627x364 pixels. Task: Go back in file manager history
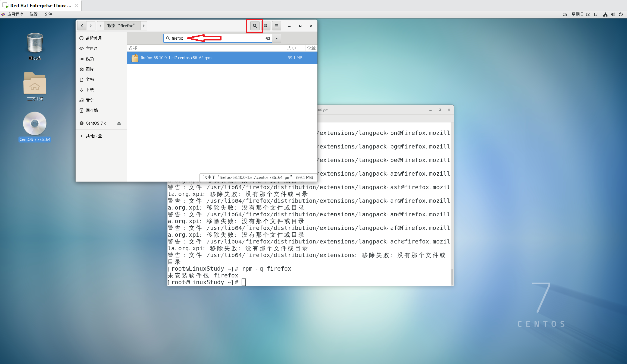click(x=82, y=26)
